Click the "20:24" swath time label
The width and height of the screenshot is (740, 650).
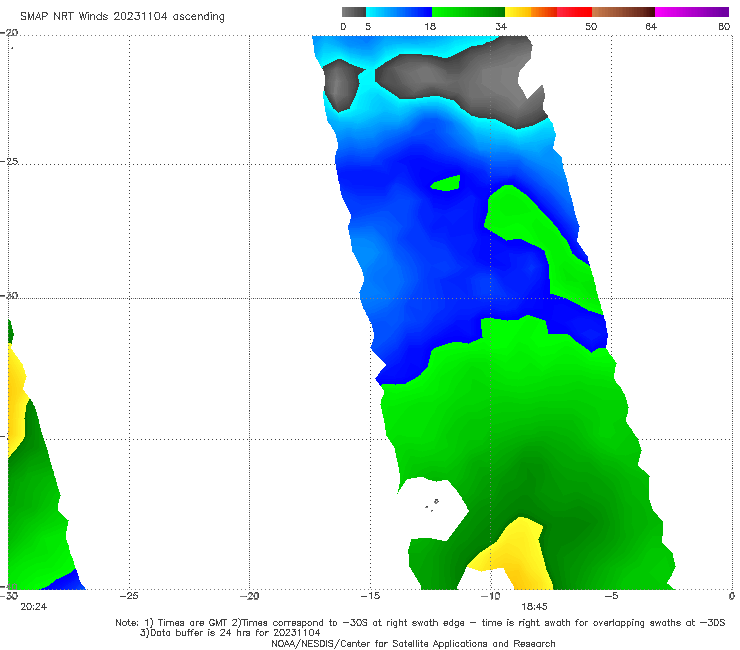34,607
